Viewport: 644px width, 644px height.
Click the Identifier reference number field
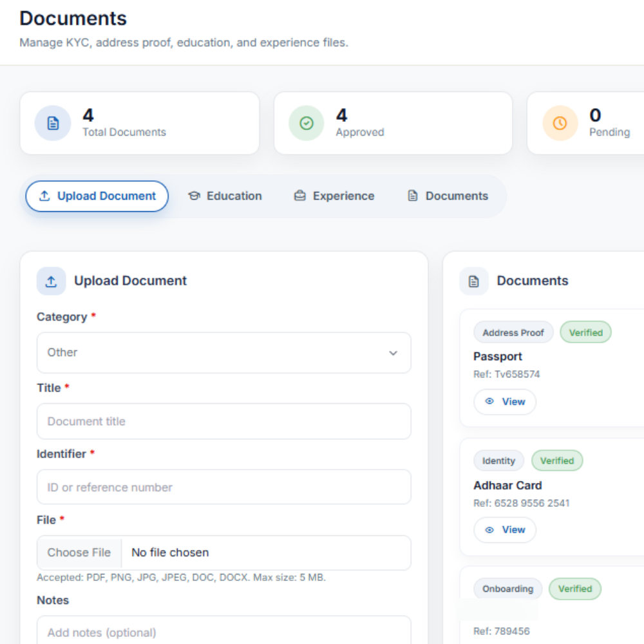(x=223, y=487)
